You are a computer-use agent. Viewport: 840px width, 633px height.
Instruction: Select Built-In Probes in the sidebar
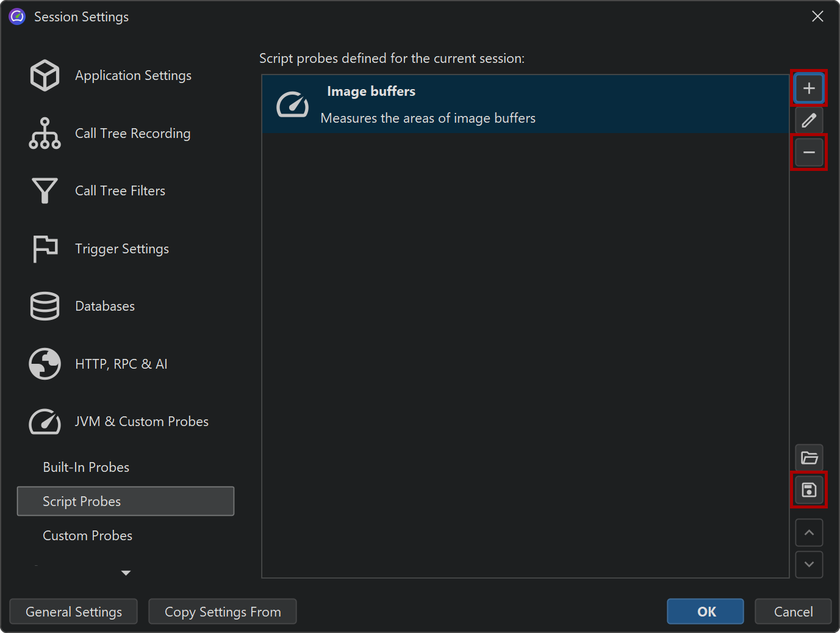tap(86, 468)
